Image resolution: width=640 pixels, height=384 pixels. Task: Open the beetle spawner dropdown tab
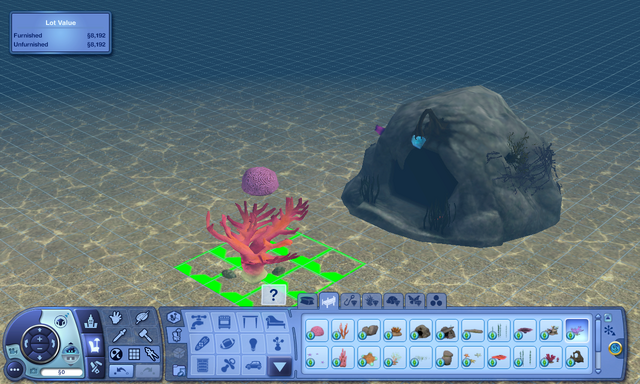tap(372, 301)
